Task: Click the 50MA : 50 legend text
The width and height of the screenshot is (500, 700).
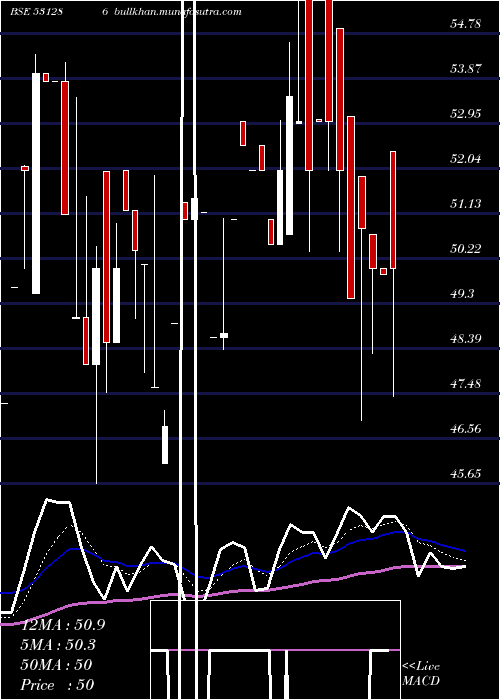Action: coord(56,665)
